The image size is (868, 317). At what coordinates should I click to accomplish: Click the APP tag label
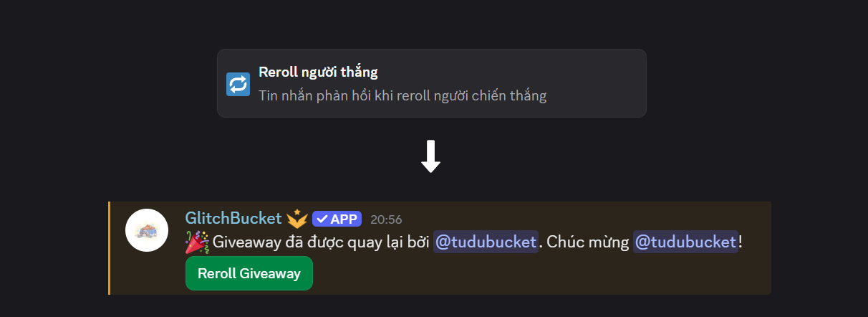tap(337, 219)
